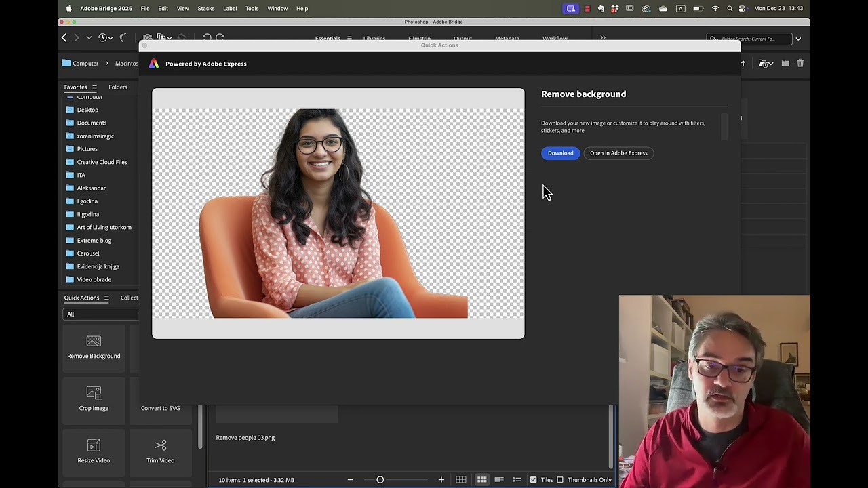Viewport: 868px width, 488px height.
Task: Open the File menu
Action: [x=145, y=8]
